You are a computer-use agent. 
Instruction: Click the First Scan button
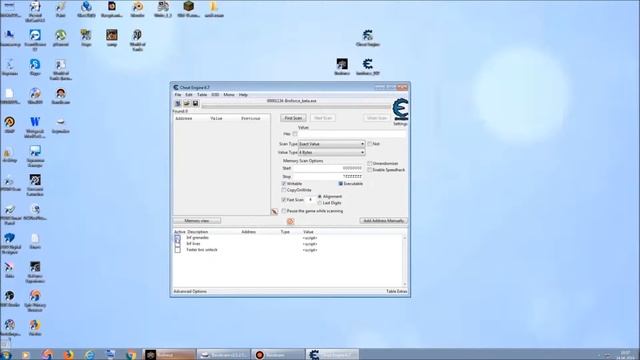click(293, 118)
